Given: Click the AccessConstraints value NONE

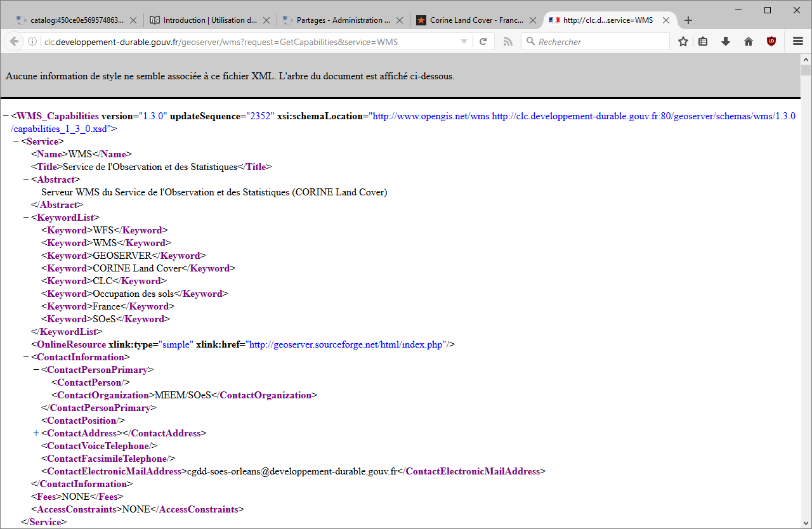Looking at the screenshot, I should click(x=136, y=509).
